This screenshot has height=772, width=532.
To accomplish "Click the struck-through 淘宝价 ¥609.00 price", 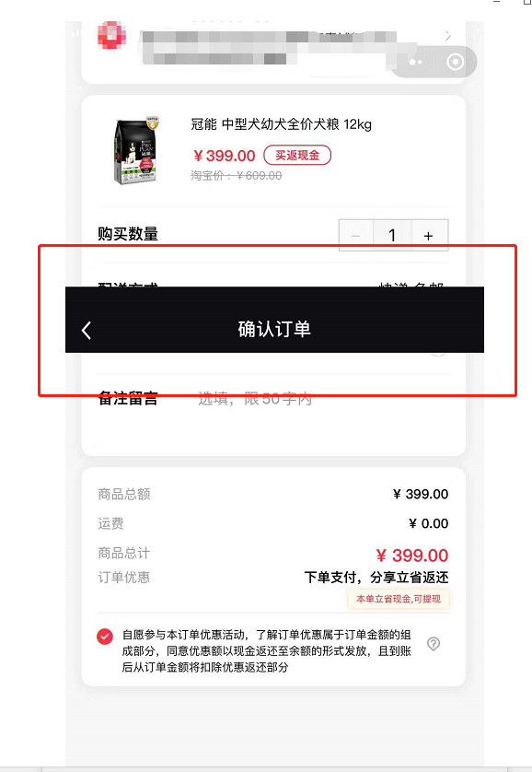I will coord(237,176).
